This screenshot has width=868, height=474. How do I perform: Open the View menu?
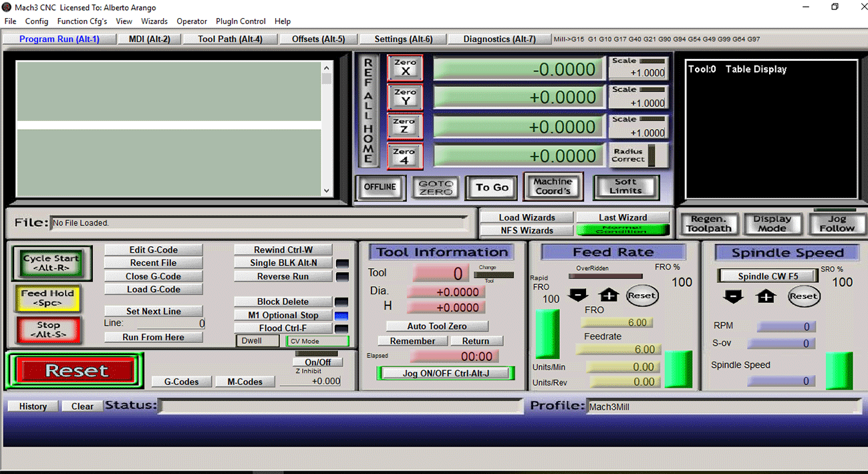pos(124,21)
